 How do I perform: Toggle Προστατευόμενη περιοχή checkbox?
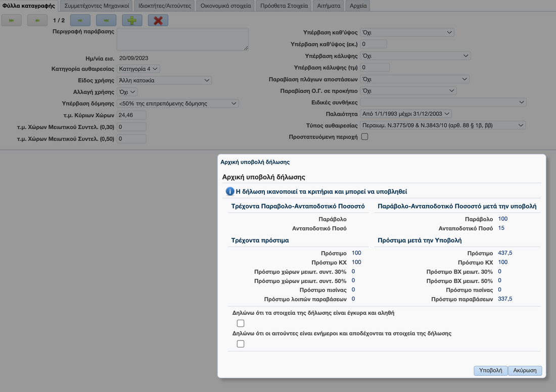pos(364,137)
